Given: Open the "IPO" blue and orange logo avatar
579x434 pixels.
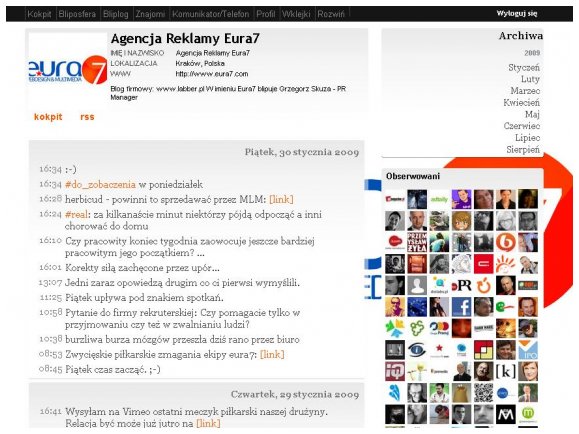Looking at the screenshot, I should 528,350.
